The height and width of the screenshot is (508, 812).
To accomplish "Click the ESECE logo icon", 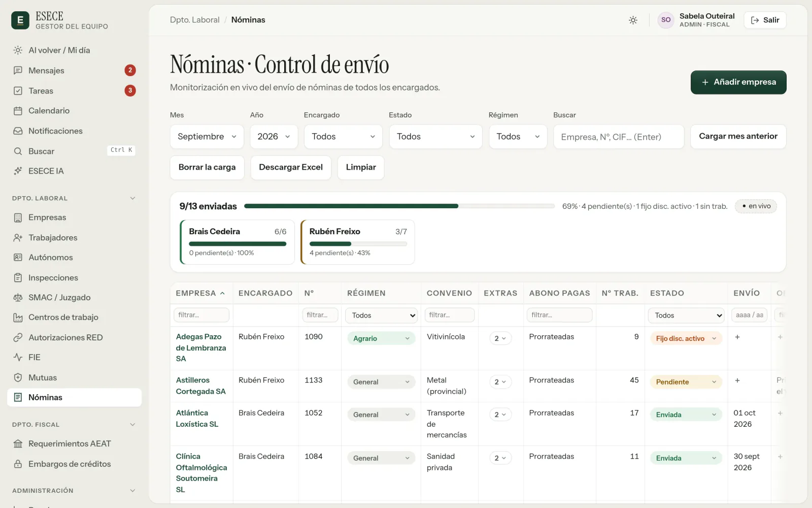I will tap(20, 20).
